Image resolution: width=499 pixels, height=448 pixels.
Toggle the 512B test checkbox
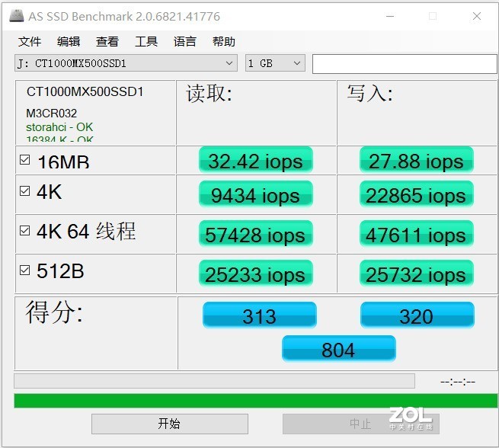pyautogui.click(x=25, y=270)
